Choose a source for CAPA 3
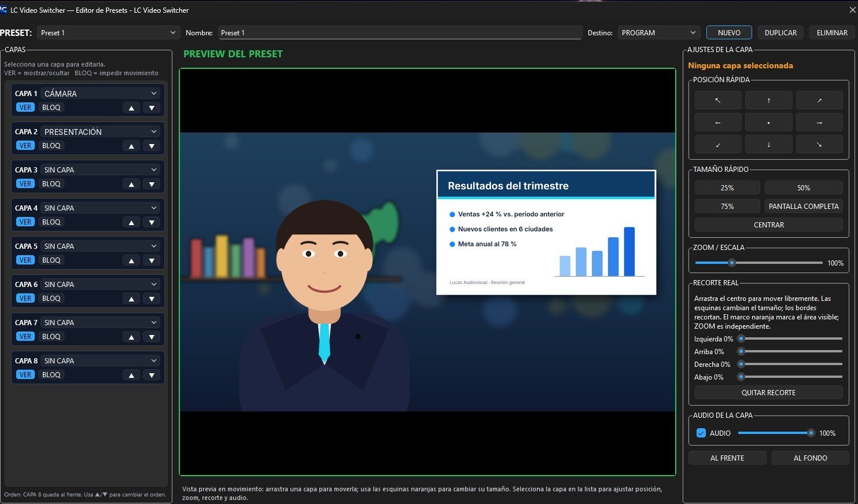 [101, 170]
